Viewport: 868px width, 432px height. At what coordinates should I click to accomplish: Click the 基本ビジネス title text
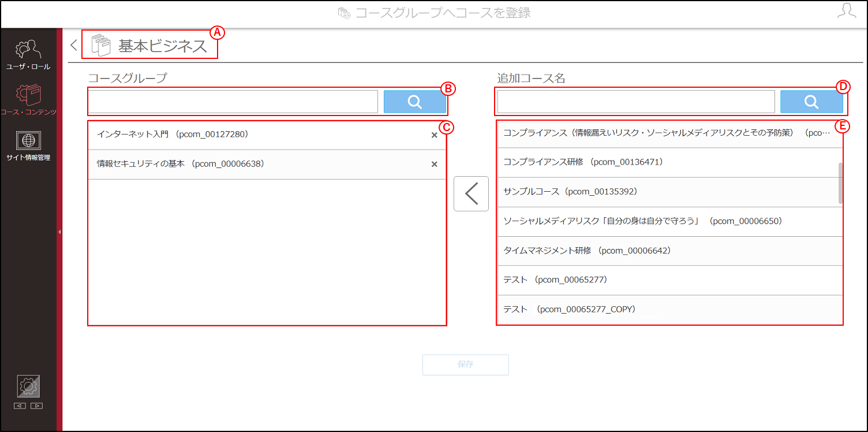pyautogui.click(x=163, y=46)
